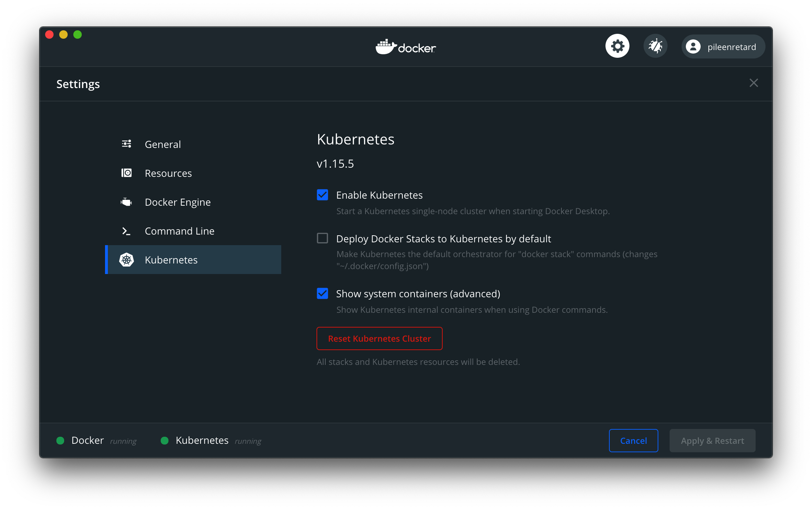
Task: Click the bug troubleshoot icon
Action: click(655, 46)
